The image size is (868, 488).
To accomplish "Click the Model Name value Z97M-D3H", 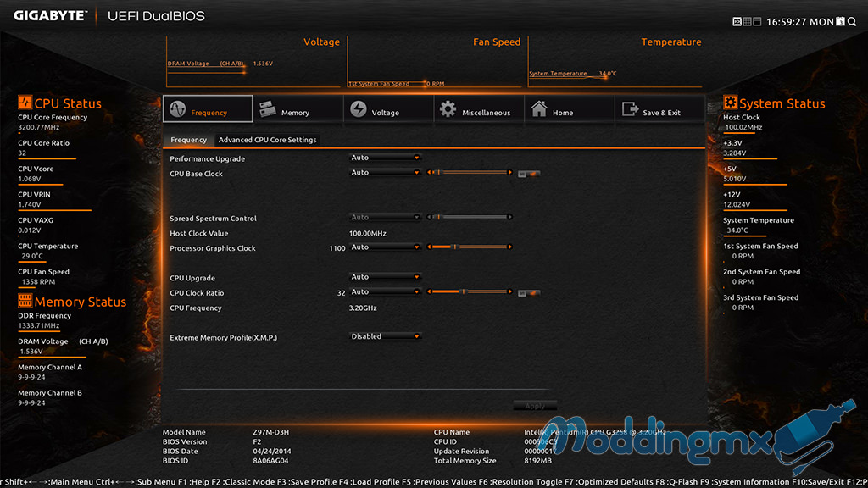I will pyautogui.click(x=270, y=432).
